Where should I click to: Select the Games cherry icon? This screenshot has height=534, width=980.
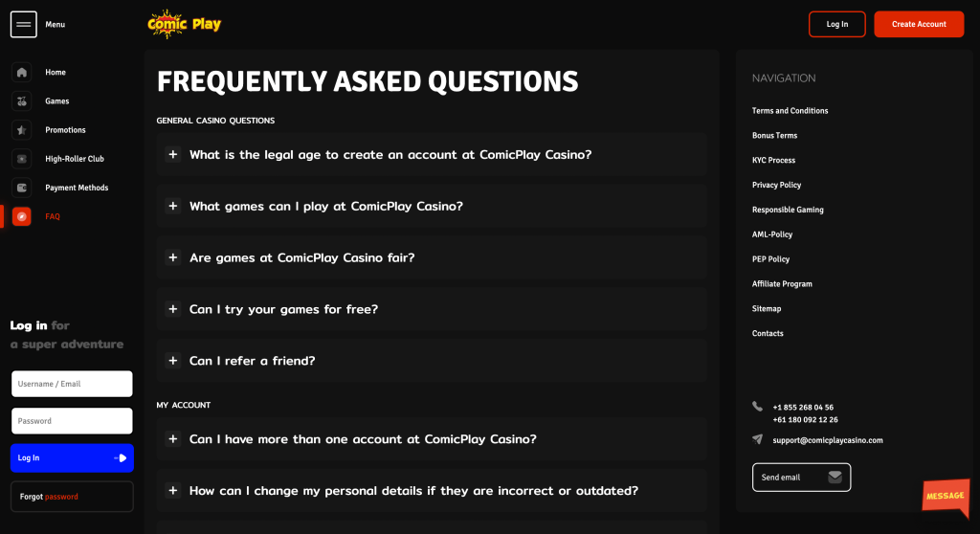(x=22, y=101)
